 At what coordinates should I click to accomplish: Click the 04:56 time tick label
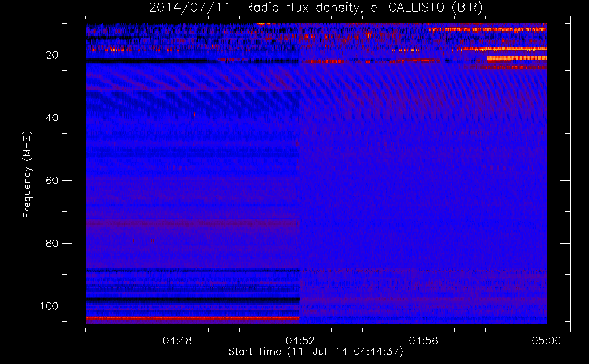[x=423, y=341]
